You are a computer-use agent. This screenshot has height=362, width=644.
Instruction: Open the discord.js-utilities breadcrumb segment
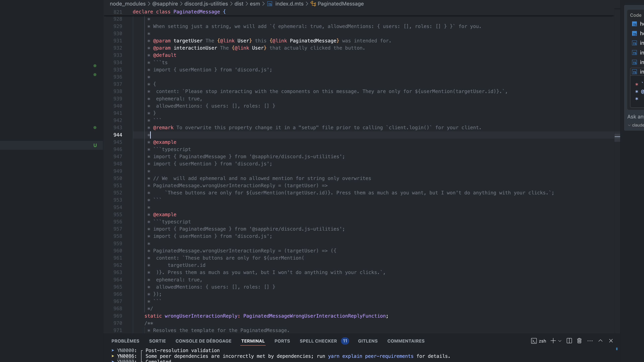coord(206,4)
